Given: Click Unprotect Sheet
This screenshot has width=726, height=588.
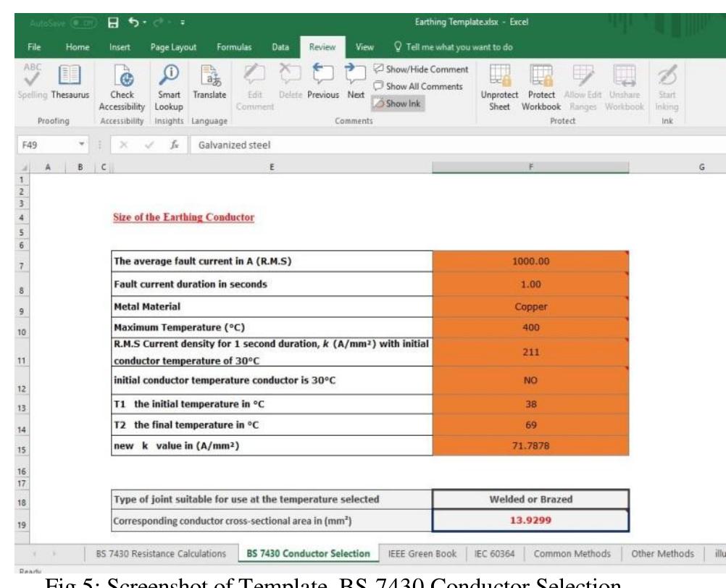Looking at the screenshot, I should pyautogui.click(x=499, y=88).
